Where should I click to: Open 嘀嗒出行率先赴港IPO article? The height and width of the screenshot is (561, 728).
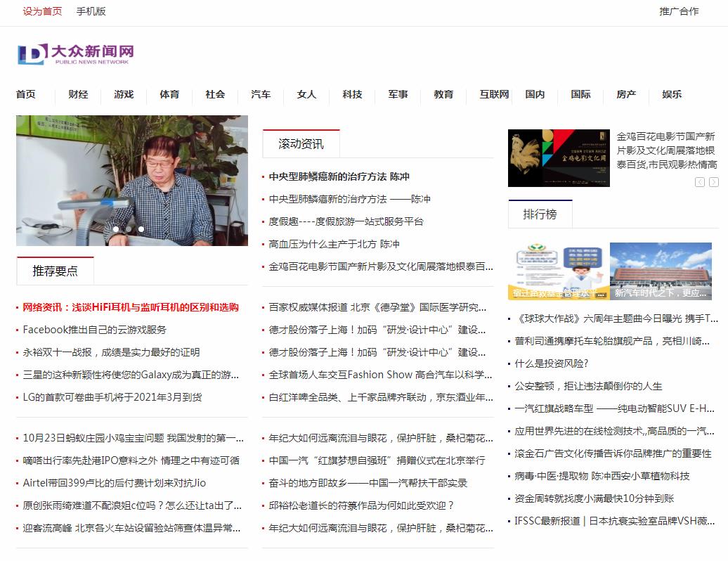131,460
